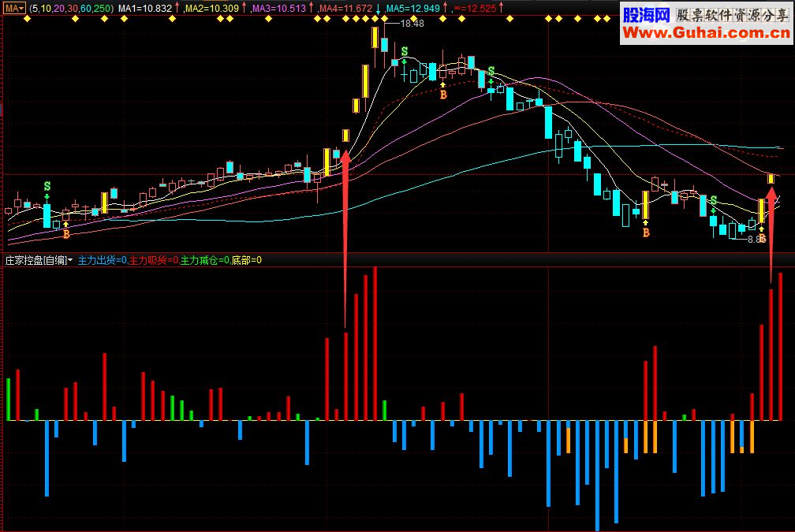Image resolution: width=795 pixels, height=532 pixels.
Task: Select the MA4=11.672 value
Action: (345, 9)
